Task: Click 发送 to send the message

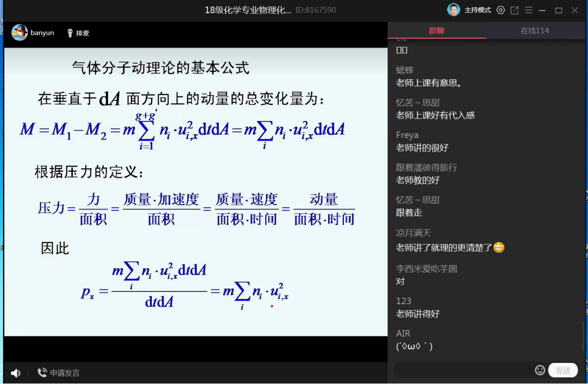Action: tap(563, 370)
